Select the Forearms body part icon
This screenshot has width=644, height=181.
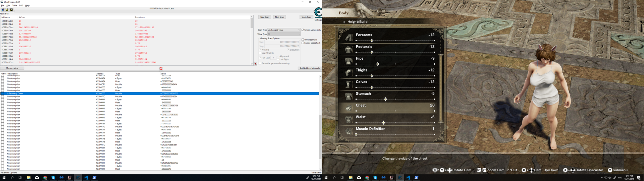pyautogui.click(x=348, y=37)
